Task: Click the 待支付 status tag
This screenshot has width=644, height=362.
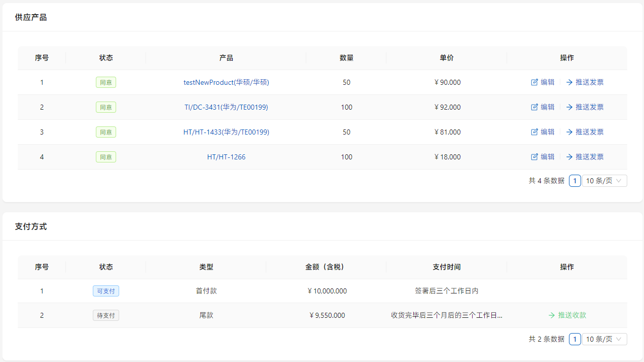Action: (106, 315)
